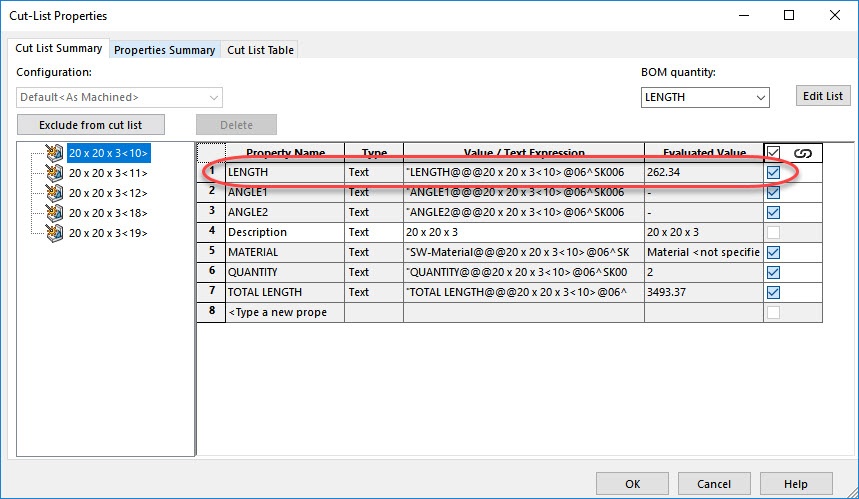The image size is (859, 499).
Task: Open the Configuration dropdown
Action: click(x=119, y=97)
